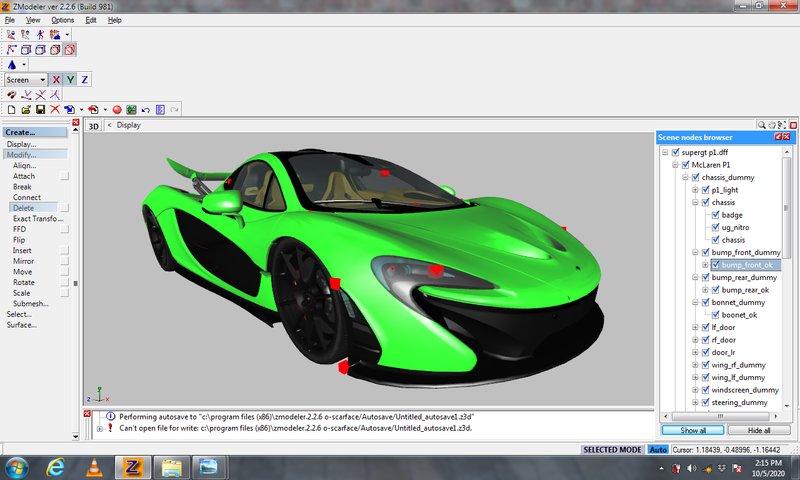The height and width of the screenshot is (480, 800).
Task: Uncheck the ug_nitro node checkbox
Action: coord(715,227)
